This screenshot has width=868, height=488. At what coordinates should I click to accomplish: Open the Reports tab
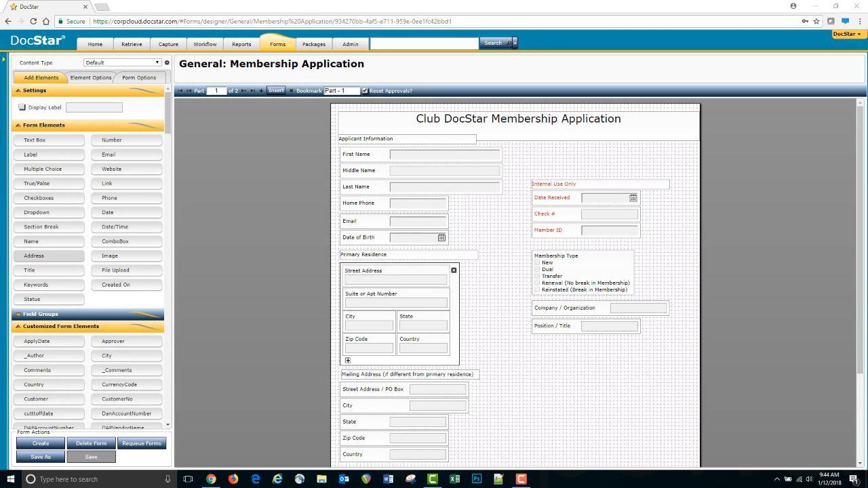(241, 44)
